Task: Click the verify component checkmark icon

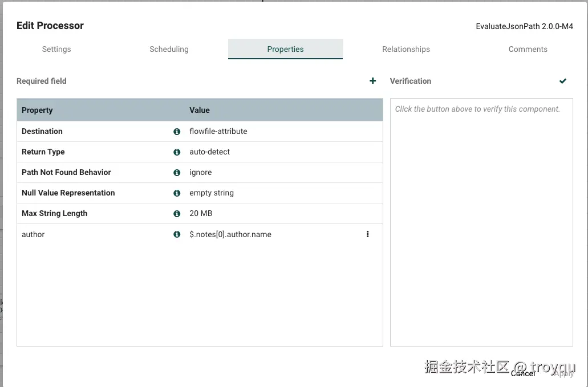Action: [x=563, y=81]
